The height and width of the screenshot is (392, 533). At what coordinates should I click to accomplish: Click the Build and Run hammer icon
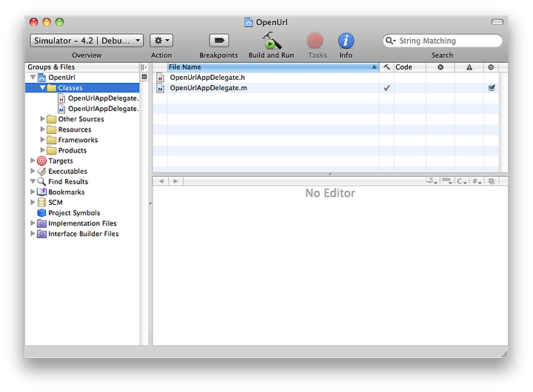[x=271, y=41]
